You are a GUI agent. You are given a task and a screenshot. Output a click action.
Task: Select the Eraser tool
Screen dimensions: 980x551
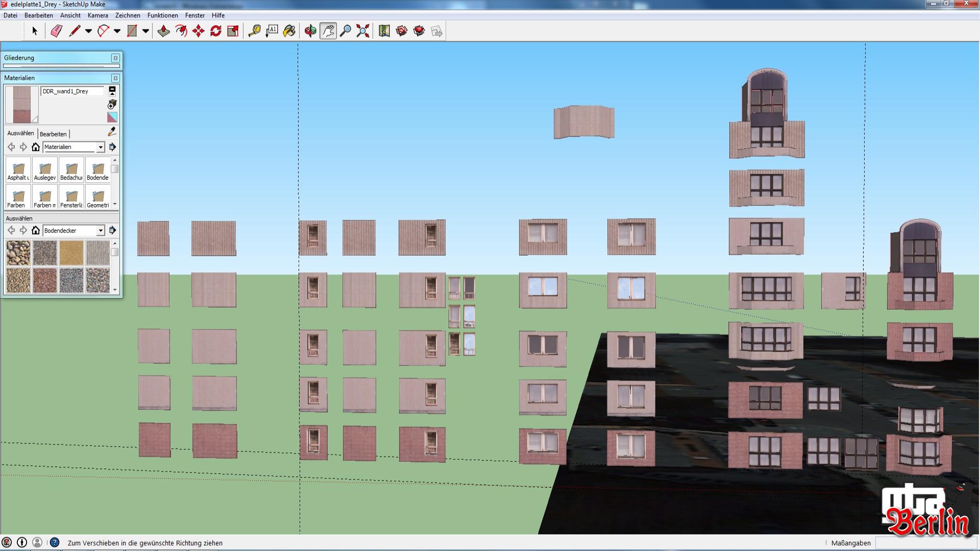coord(56,31)
